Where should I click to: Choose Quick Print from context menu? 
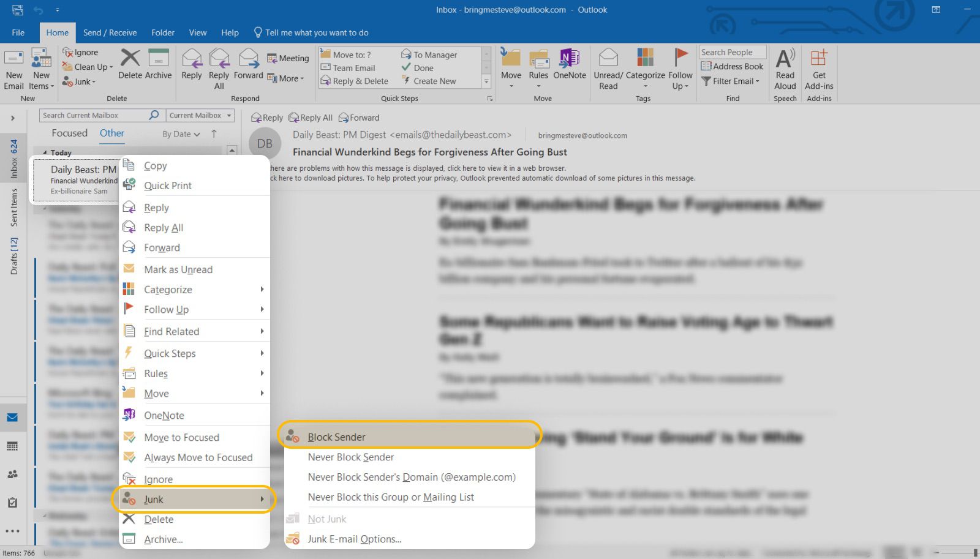tap(167, 186)
